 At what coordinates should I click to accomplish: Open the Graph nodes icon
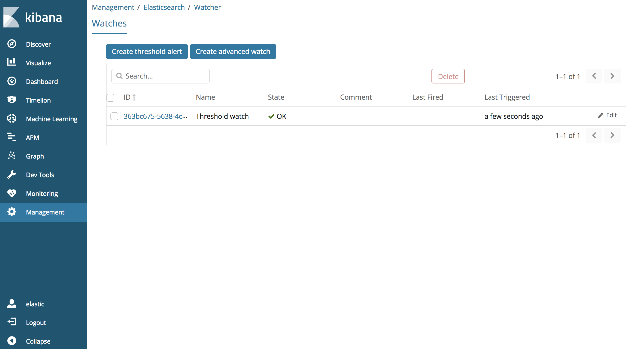click(x=12, y=156)
